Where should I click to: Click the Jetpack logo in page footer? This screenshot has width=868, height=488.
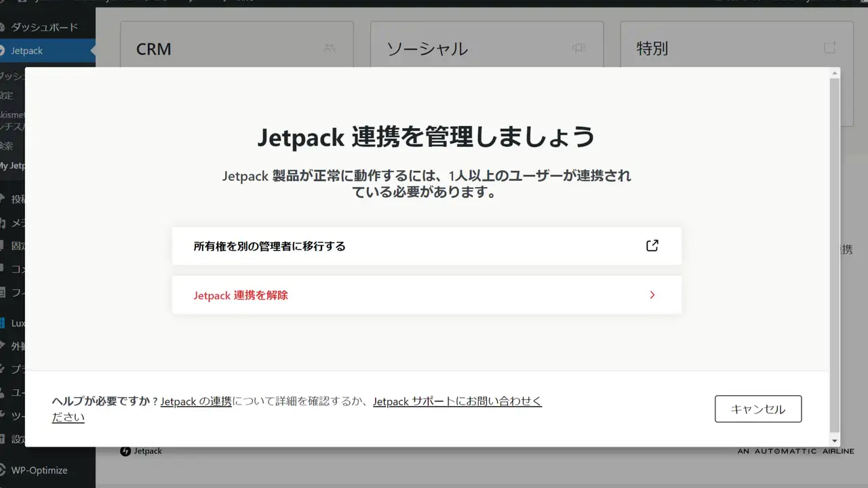(141, 451)
